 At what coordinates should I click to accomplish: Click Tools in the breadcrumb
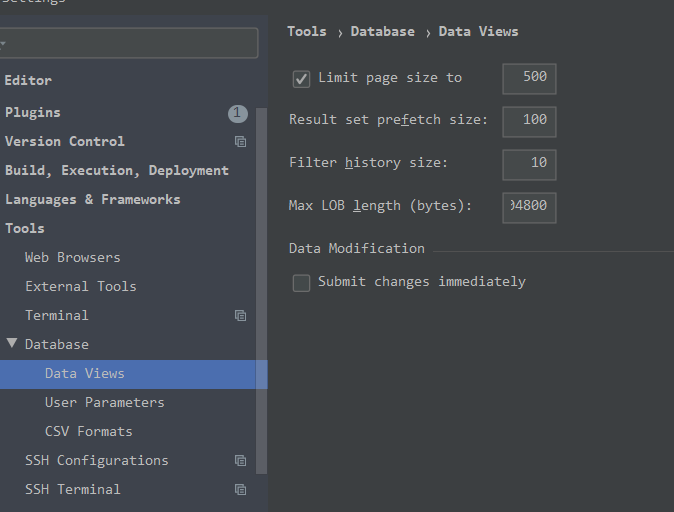(307, 31)
